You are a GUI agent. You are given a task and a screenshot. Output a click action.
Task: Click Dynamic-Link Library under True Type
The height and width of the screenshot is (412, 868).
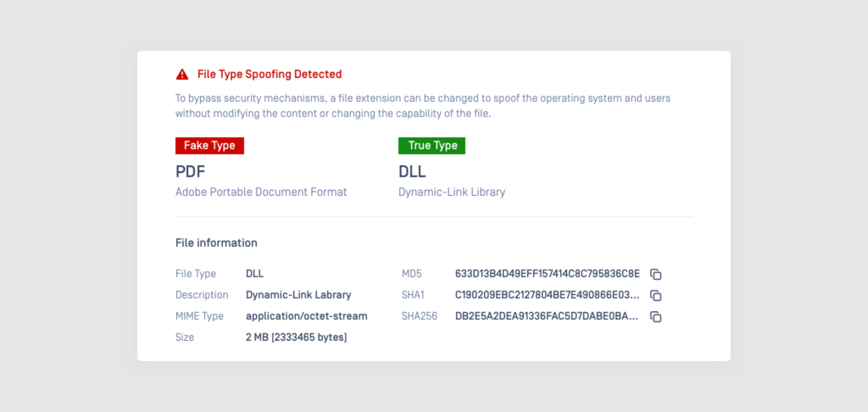click(x=452, y=192)
